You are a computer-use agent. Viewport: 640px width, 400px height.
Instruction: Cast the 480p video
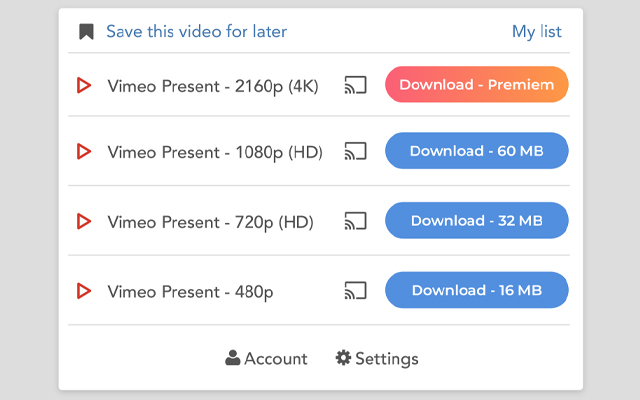(x=355, y=292)
